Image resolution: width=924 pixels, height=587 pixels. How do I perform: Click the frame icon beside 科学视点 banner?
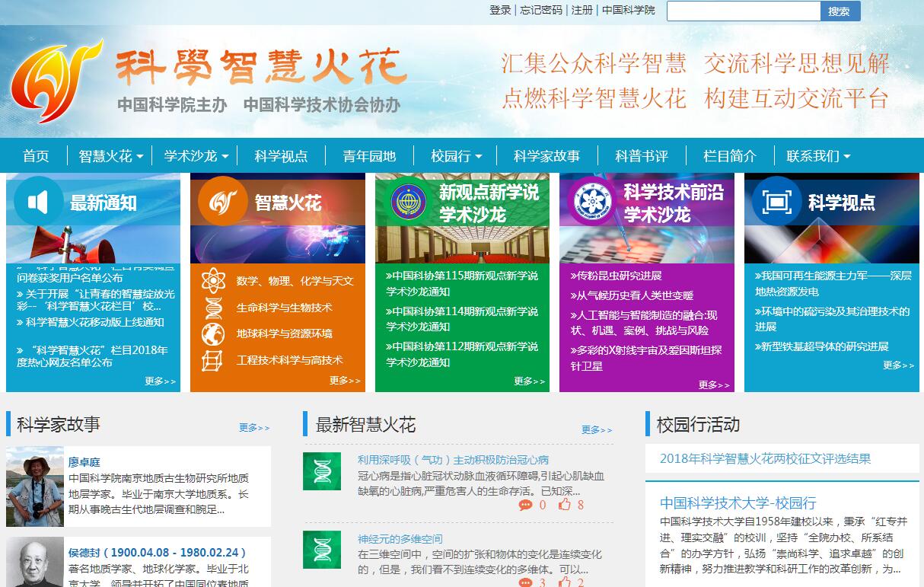click(776, 202)
